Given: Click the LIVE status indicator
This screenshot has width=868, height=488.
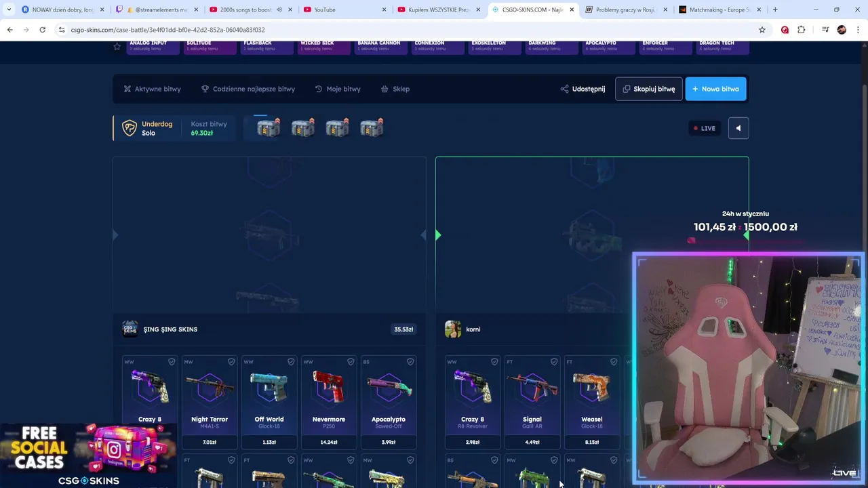Looking at the screenshot, I should (705, 128).
